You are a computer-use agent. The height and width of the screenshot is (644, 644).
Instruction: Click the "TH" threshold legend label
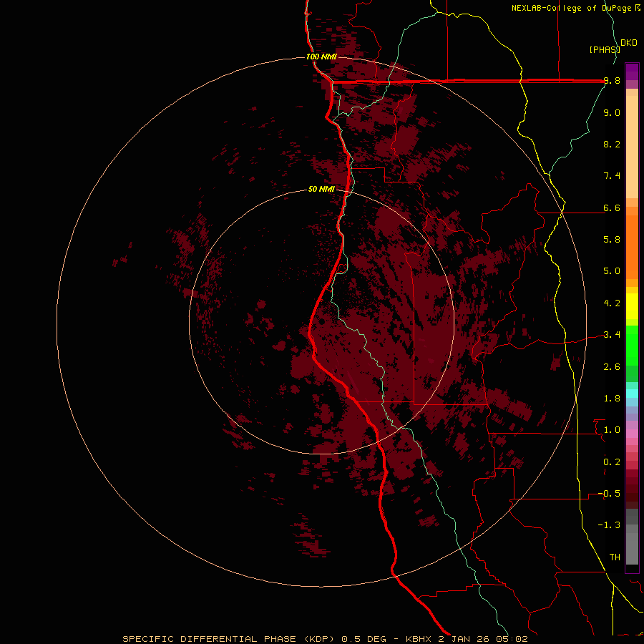pos(615,557)
